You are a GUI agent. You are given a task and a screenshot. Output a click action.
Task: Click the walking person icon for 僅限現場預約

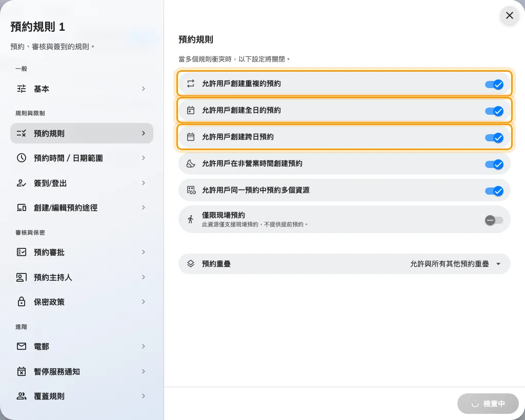coord(191,219)
